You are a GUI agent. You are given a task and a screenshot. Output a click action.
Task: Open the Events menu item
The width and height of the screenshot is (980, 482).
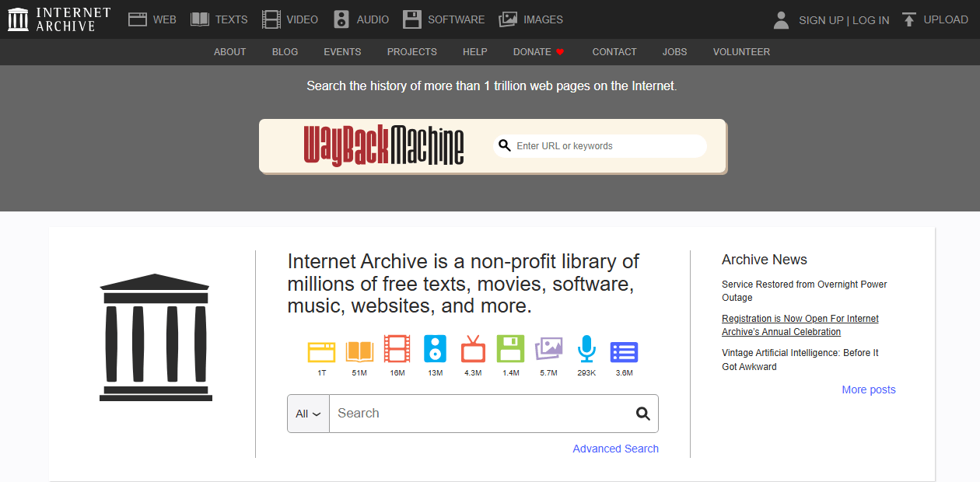click(x=343, y=52)
